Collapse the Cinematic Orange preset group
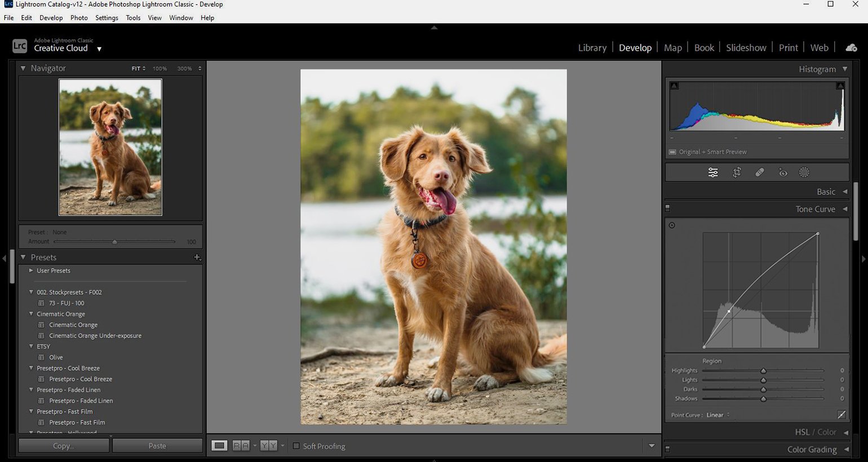The height and width of the screenshot is (462, 868). [31, 314]
